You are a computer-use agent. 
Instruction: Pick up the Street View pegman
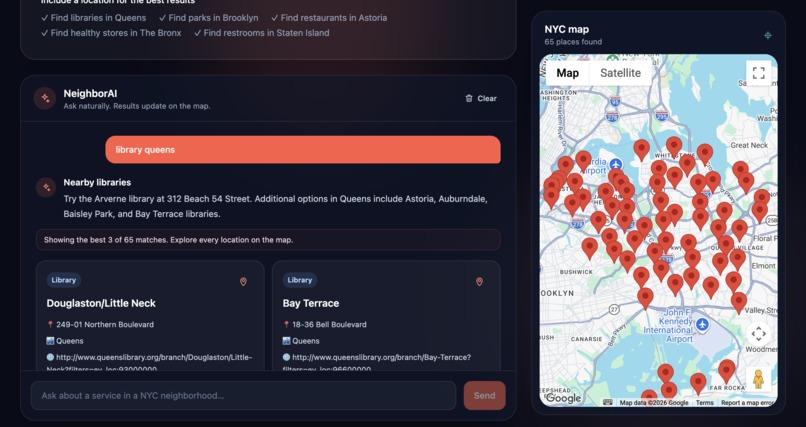759,379
